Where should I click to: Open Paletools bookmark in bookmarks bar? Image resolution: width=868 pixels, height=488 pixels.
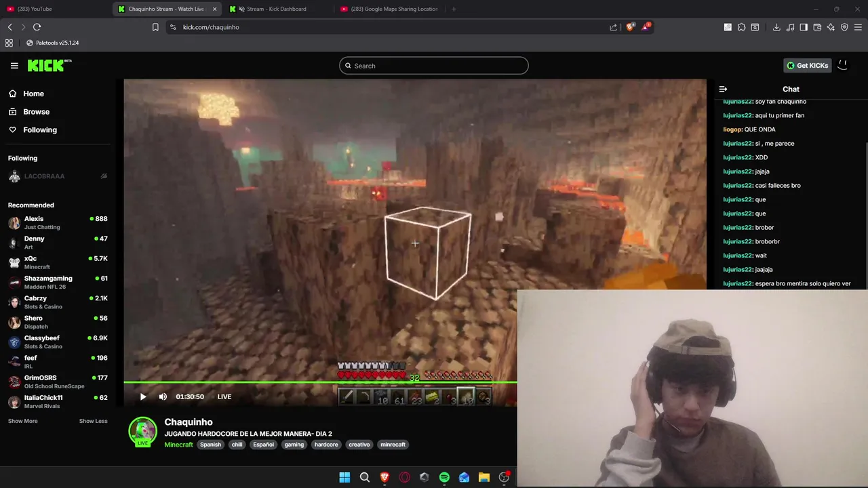pos(52,43)
